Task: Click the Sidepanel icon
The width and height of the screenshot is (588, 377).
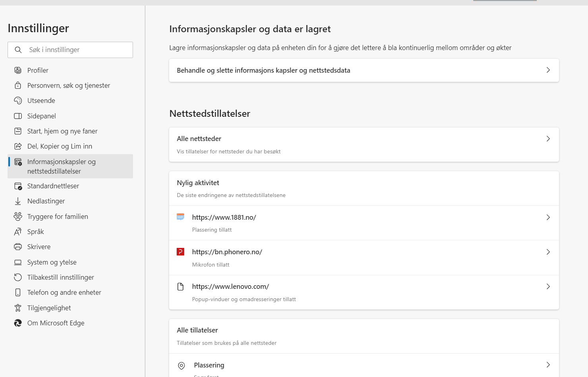Action: (18, 116)
